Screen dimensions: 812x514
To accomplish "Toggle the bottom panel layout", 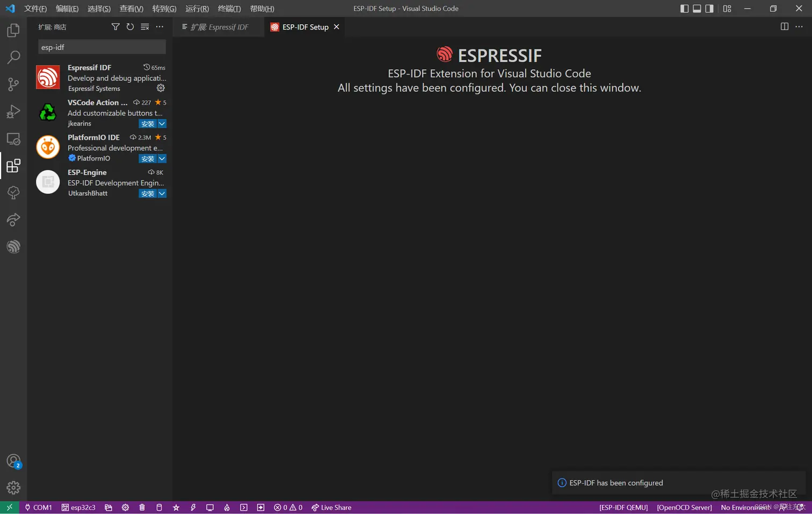I will pyautogui.click(x=697, y=9).
